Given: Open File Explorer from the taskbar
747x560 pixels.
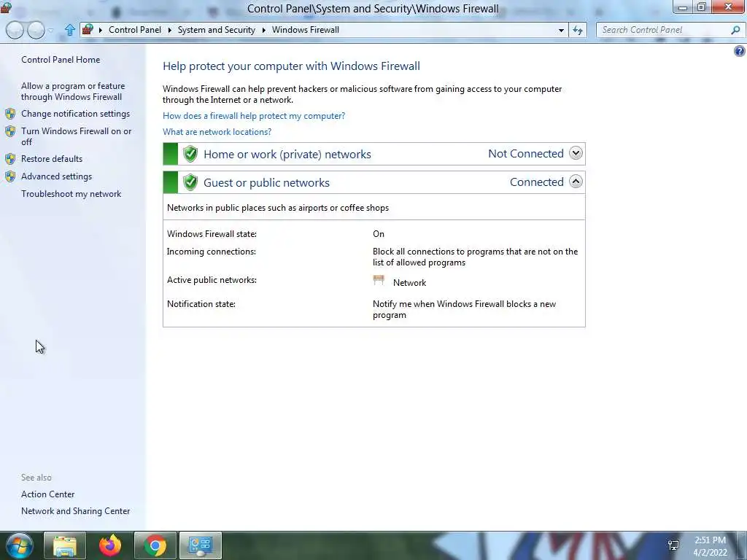Looking at the screenshot, I should [65, 545].
